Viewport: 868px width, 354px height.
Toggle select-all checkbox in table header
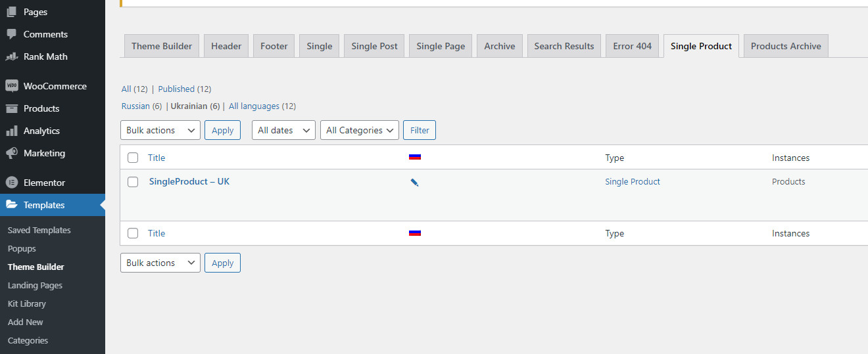click(133, 158)
